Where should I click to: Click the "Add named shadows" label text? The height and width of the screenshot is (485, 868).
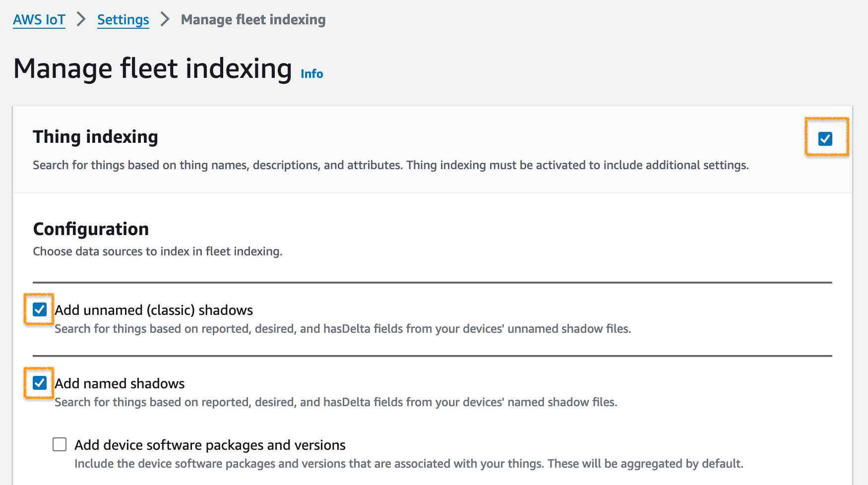tap(120, 384)
